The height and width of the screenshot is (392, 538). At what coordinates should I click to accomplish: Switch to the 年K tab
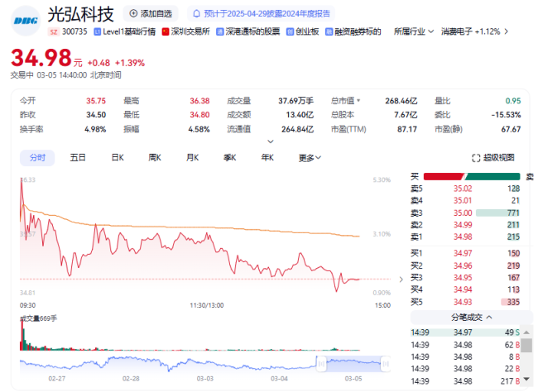click(267, 158)
